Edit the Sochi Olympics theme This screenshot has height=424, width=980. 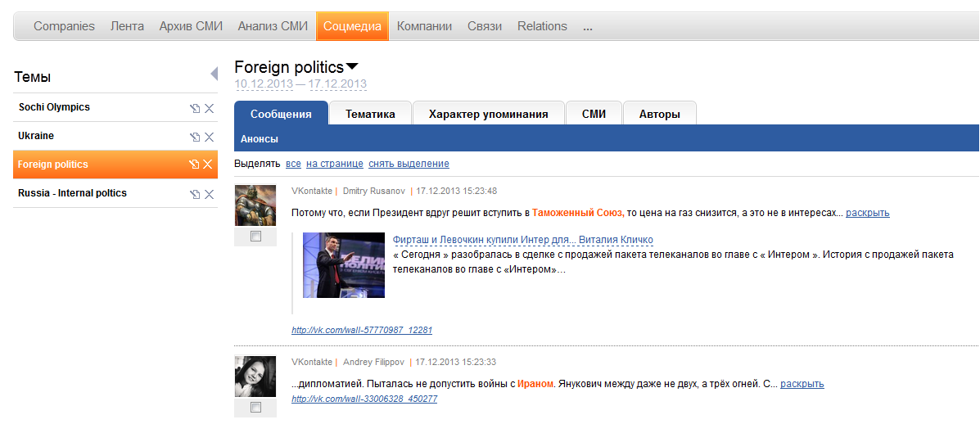(x=195, y=109)
